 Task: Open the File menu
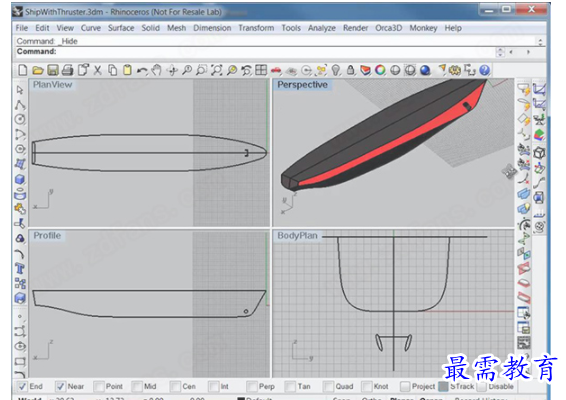point(22,28)
